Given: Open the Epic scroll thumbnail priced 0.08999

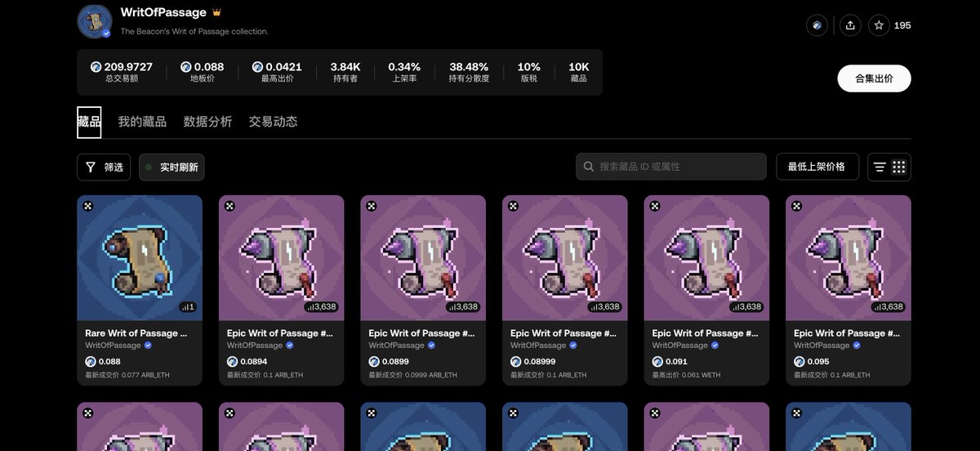Looking at the screenshot, I should click(565, 258).
